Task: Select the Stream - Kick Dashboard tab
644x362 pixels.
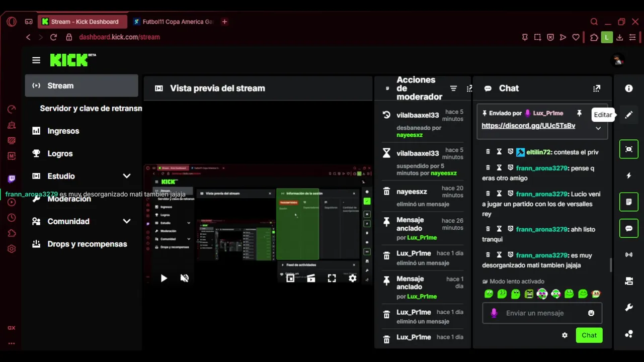Action: 82,22
